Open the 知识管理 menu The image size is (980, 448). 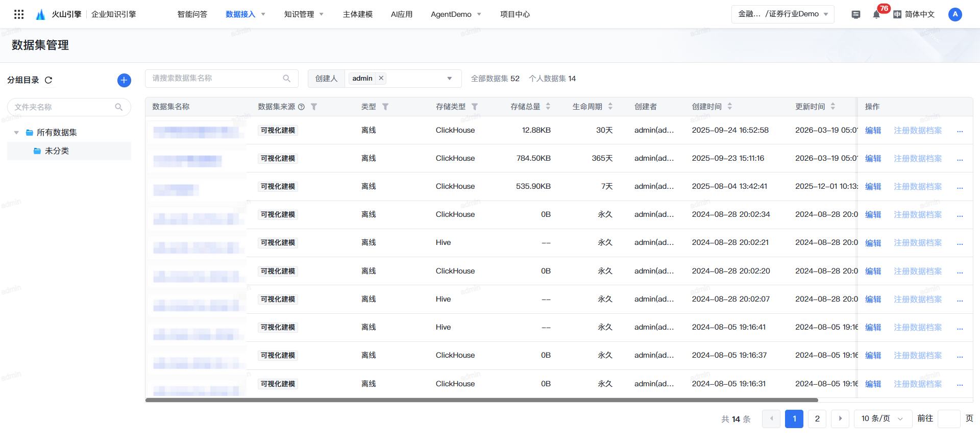click(x=304, y=14)
